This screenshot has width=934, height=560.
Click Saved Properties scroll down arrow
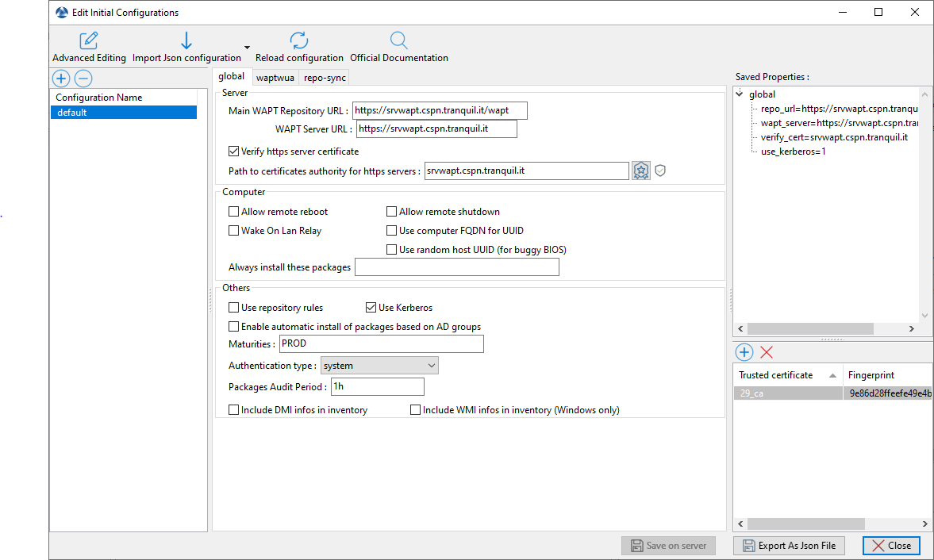tap(924, 316)
